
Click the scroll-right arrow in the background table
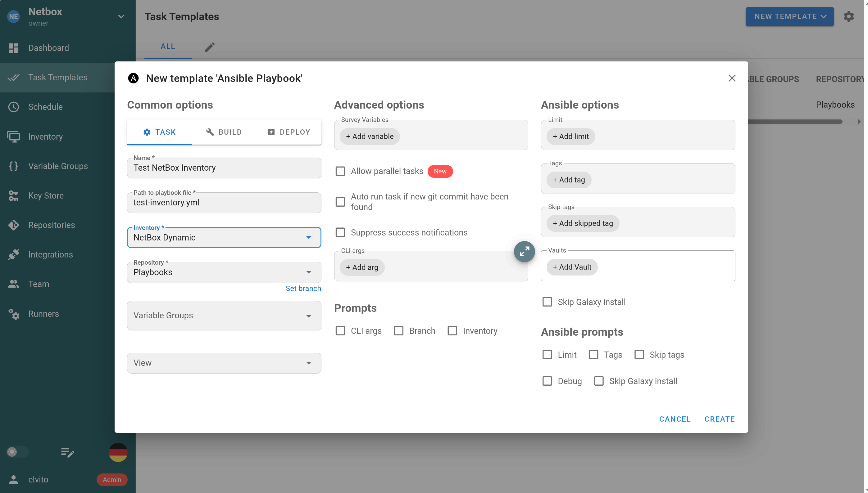coord(859,122)
